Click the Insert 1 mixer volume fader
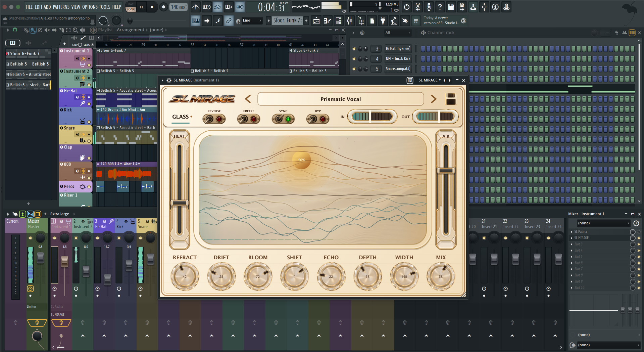This screenshot has height=352, width=644. [x=64, y=261]
